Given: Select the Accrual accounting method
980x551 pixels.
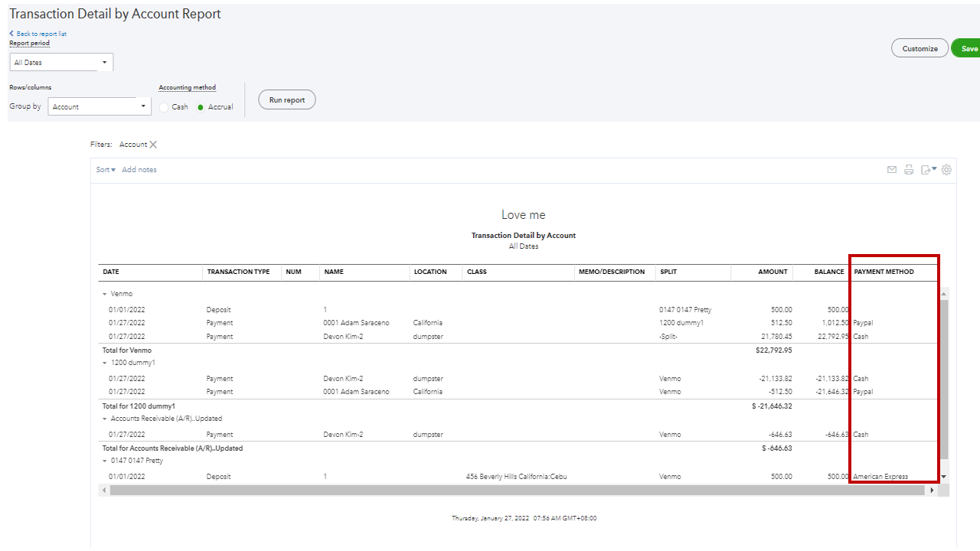Looking at the screenshot, I should (199, 106).
